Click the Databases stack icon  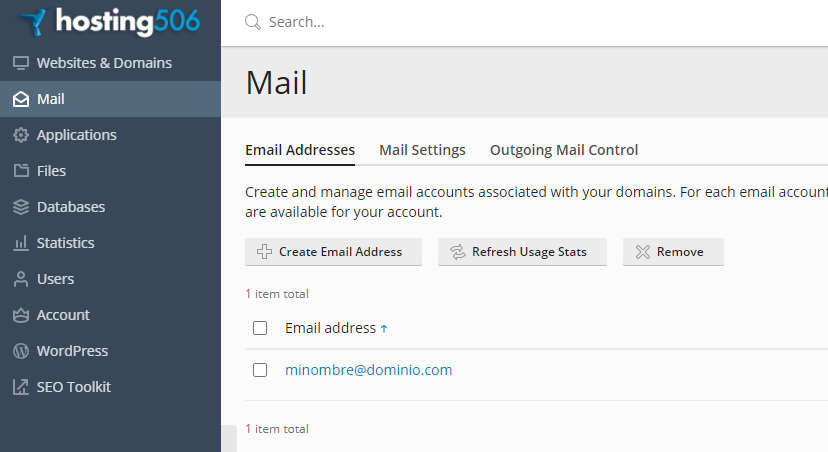pos(20,207)
